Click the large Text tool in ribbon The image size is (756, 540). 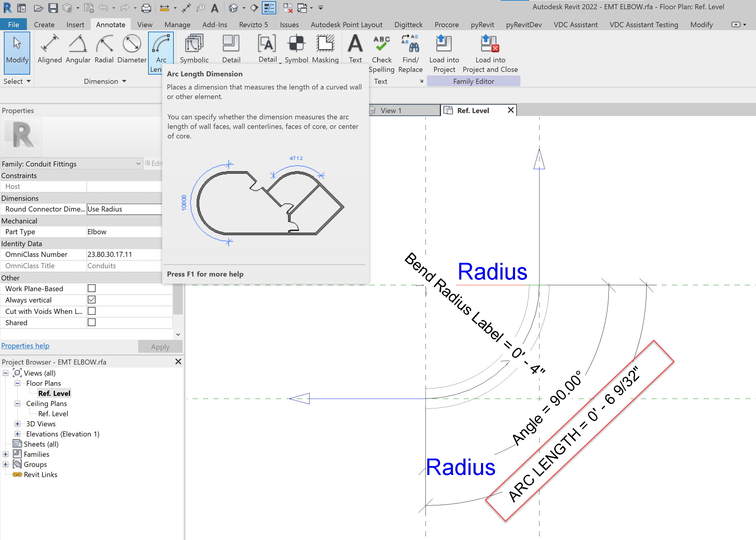[355, 49]
